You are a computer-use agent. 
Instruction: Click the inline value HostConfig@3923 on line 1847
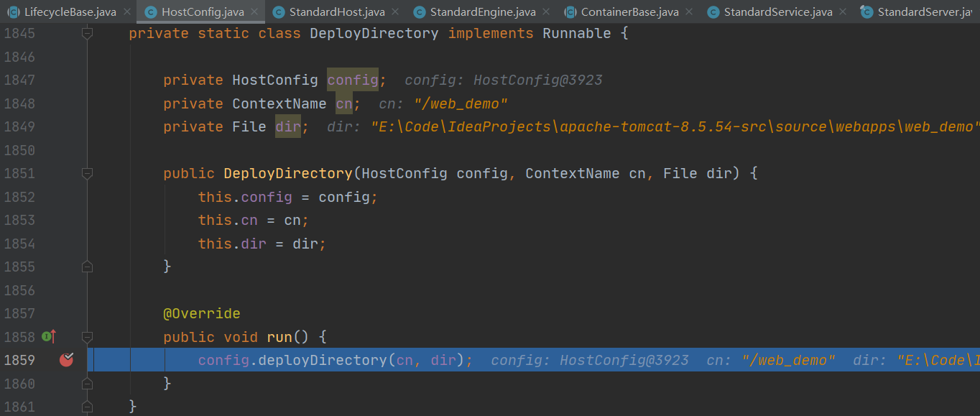[538, 80]
